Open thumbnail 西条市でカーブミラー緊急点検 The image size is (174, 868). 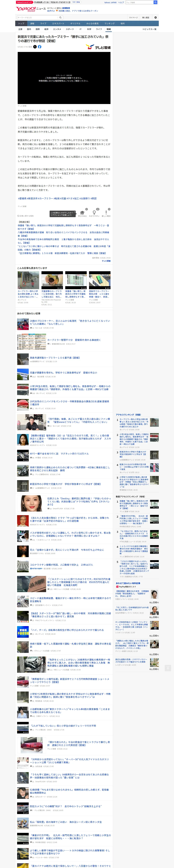pyautogui.click(x=100, y=280)
